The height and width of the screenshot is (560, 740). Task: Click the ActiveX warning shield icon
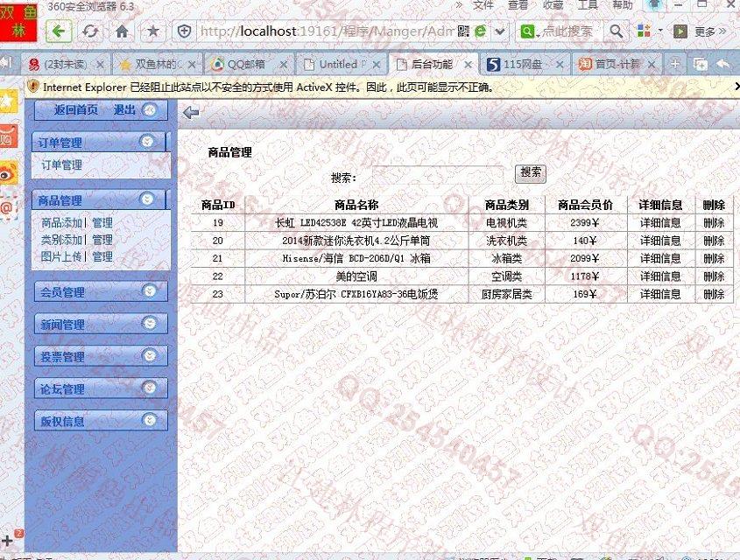click(33, 87)
